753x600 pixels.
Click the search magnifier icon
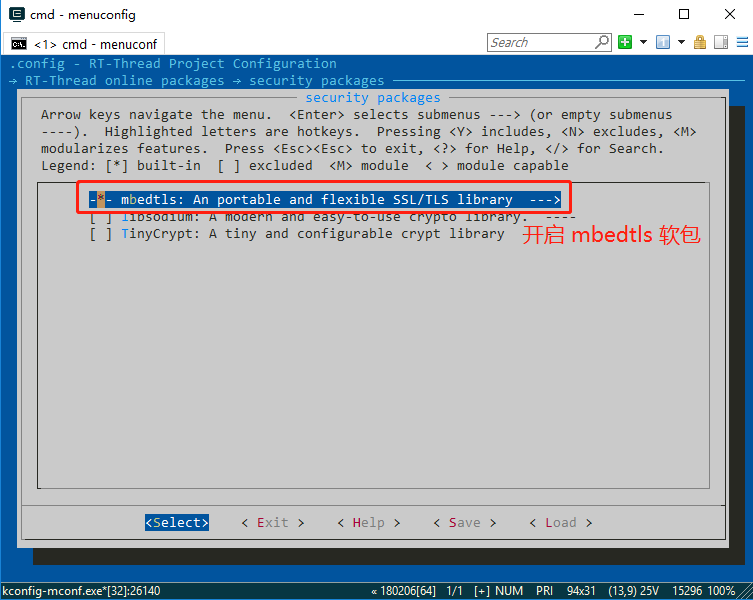pos(602,42)
